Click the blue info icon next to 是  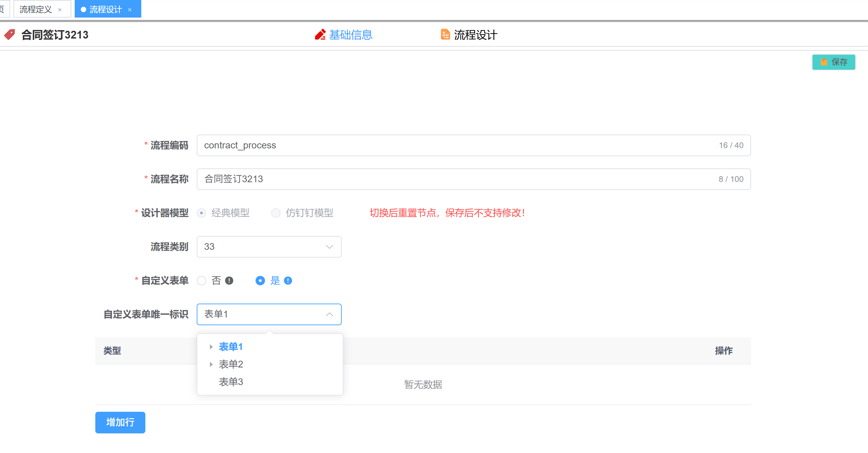pyautogui.click(x=288, y=281)
